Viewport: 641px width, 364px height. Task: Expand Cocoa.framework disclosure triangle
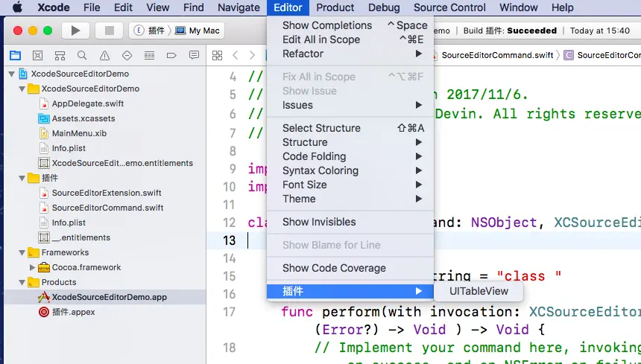[32, 267]
